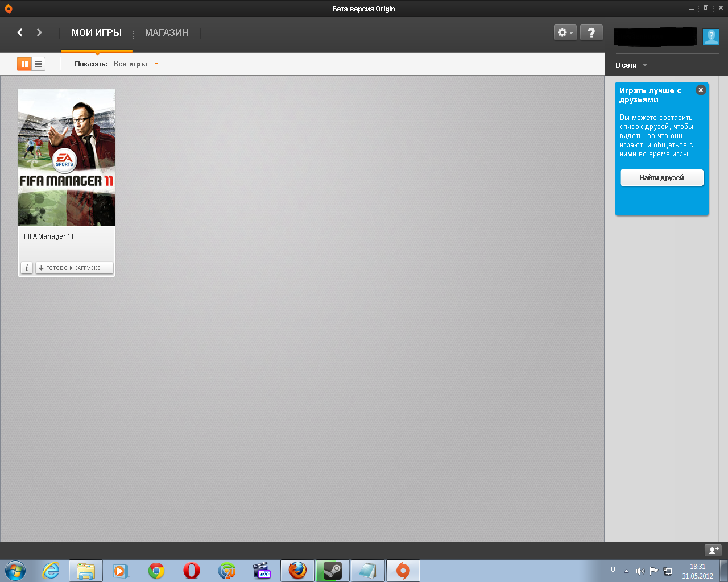
Task: Click the Show desktop strip
Action: [723, 571]
